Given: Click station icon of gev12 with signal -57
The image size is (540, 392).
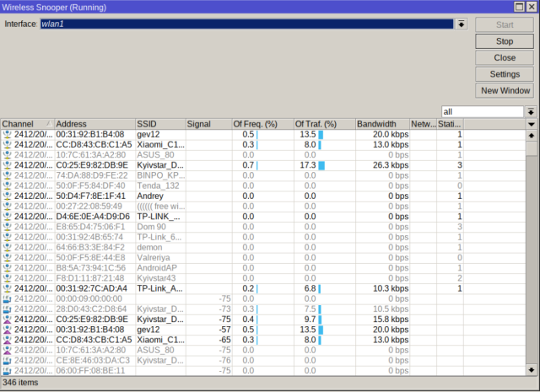Looking at the screenshot, I should [7, 329].
